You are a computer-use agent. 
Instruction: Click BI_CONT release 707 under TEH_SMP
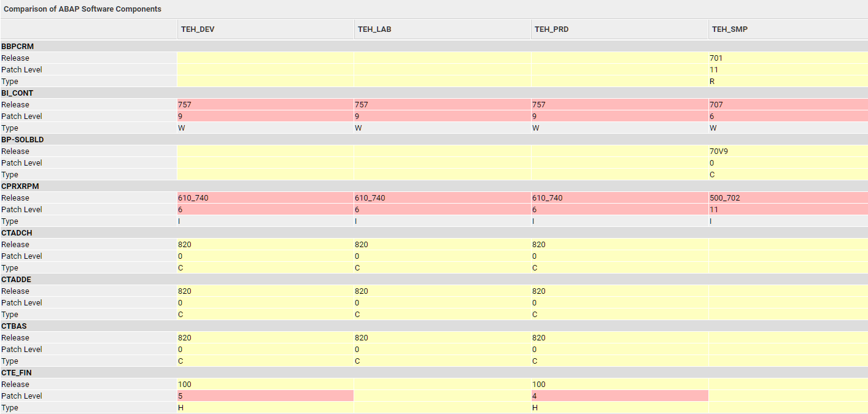pyautogui.click(x=716, y=105)
